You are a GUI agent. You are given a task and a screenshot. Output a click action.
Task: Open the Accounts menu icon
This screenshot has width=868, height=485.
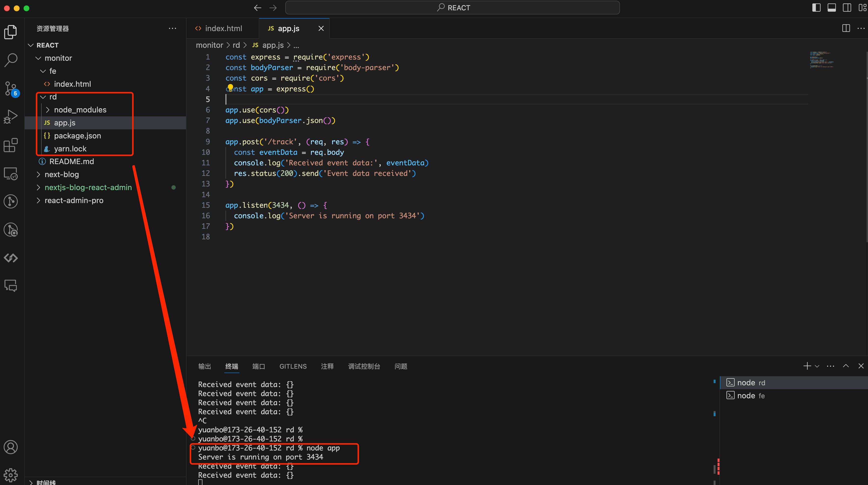click(x=11, y=447)
